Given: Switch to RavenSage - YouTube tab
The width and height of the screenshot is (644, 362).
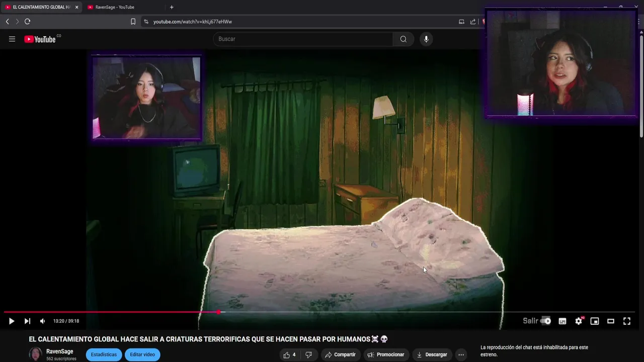Looking at the screenshot, I should (115, 7).
